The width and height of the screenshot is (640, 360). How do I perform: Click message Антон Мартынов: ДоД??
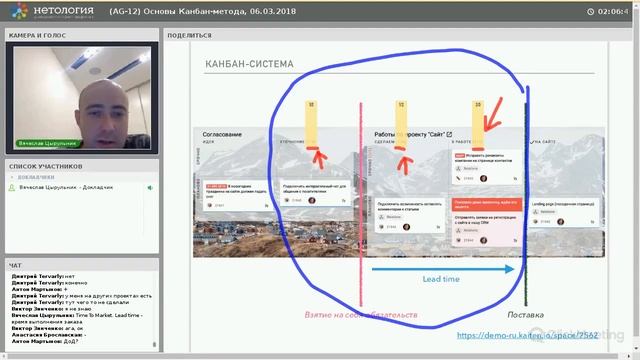(x=45, y=341)
